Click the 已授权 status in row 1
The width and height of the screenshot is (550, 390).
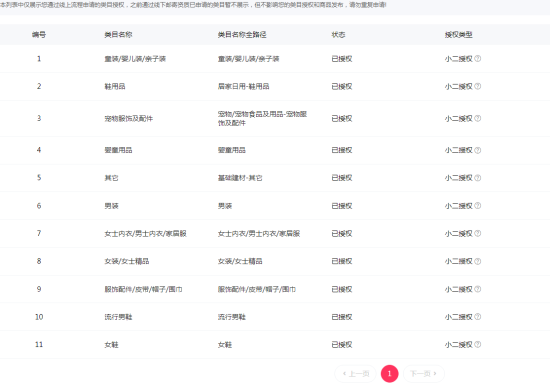pos(342,59)
